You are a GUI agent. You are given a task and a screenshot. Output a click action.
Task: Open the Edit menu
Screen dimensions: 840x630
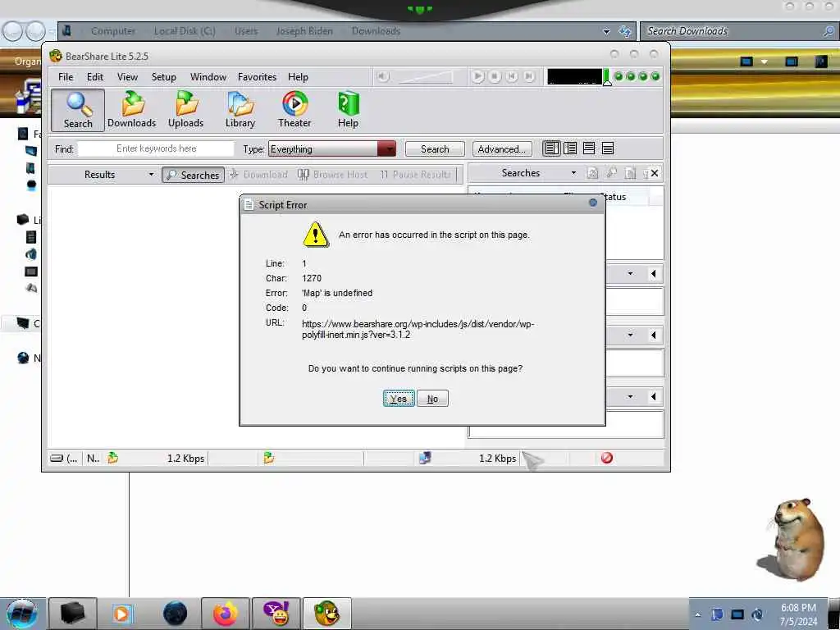[x=95, y=77]
